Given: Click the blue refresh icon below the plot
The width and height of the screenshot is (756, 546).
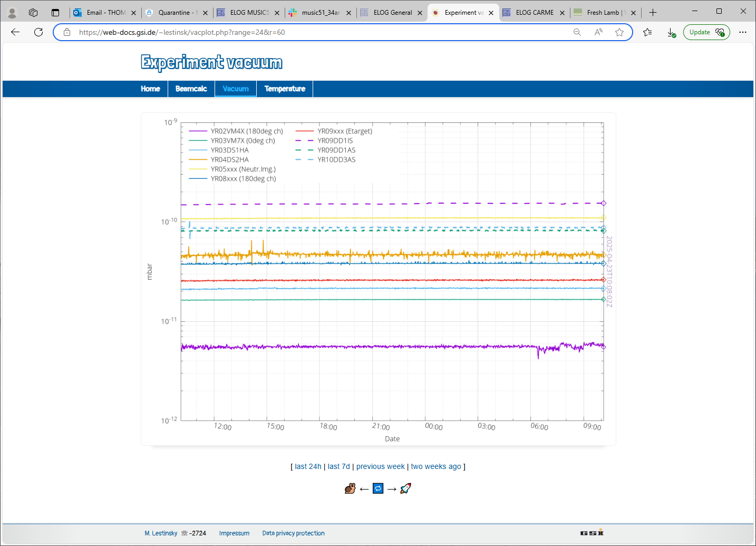Looking at the screenshot, I should tap(378, 488).
